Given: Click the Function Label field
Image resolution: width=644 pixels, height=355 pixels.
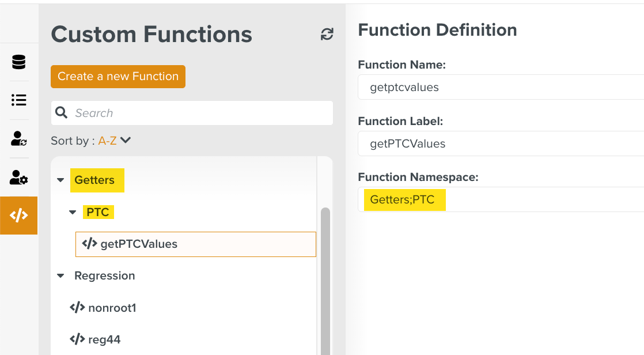Looking at the screenshot, I should pyautogui.click(x=500, y=144).
